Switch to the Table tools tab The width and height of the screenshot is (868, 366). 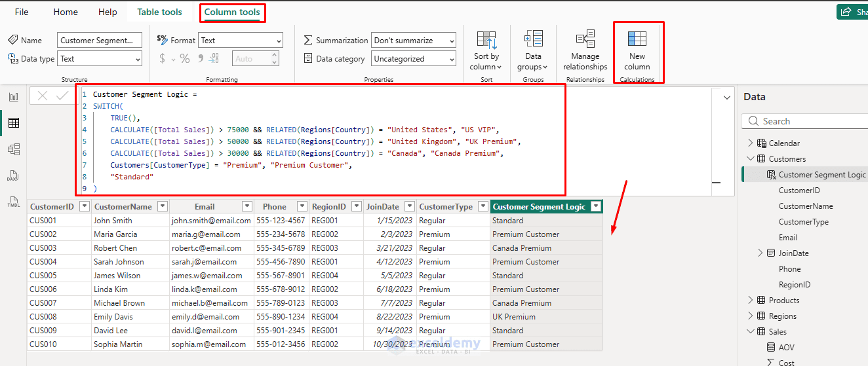pos(160,12)
